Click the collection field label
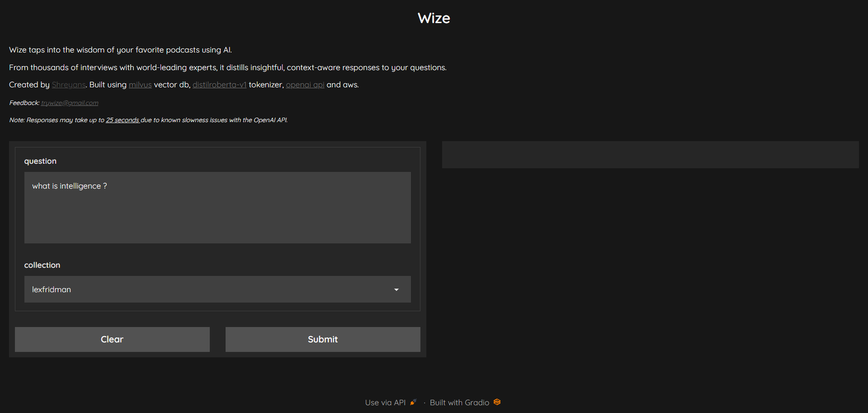Screen dimensions: 868x413 tap(42, 265)
